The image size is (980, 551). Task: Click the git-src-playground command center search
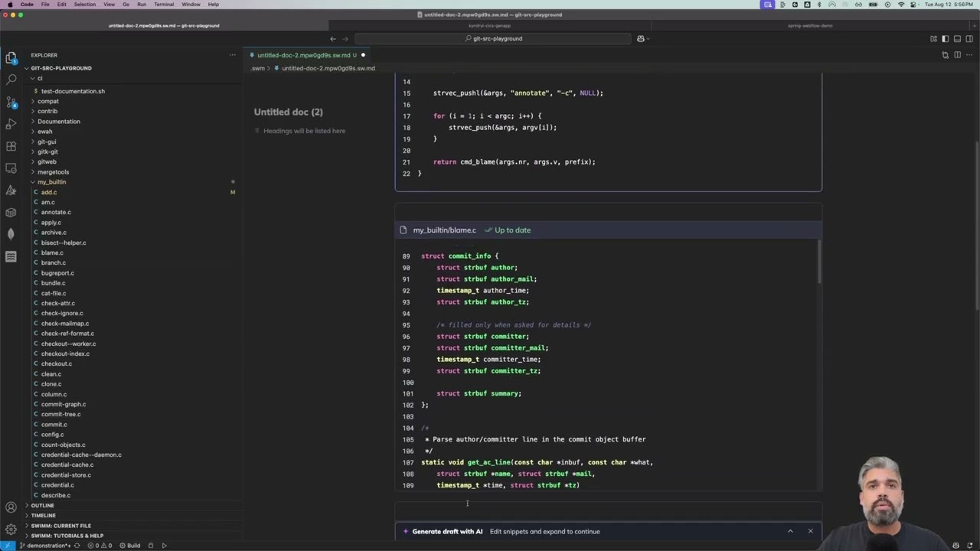[x=493, y=38]
